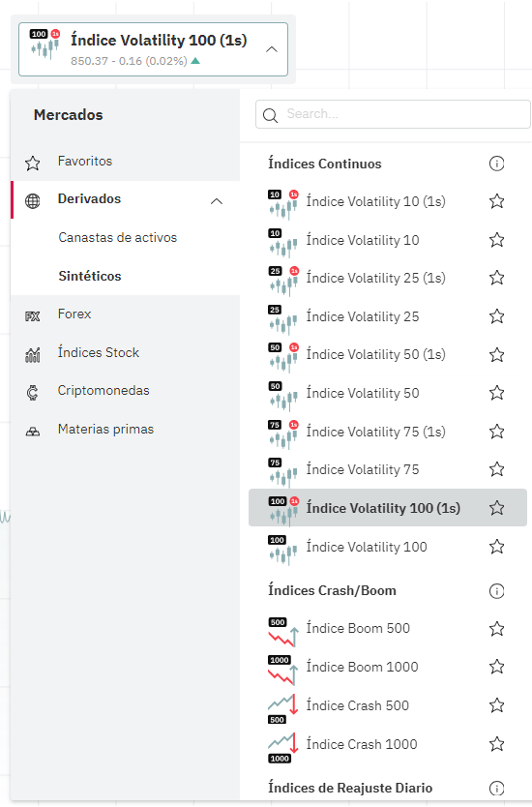The image size is (532, 807).
Task: Click the Índice Boom 500 chart icon
Action: point(283,632)
